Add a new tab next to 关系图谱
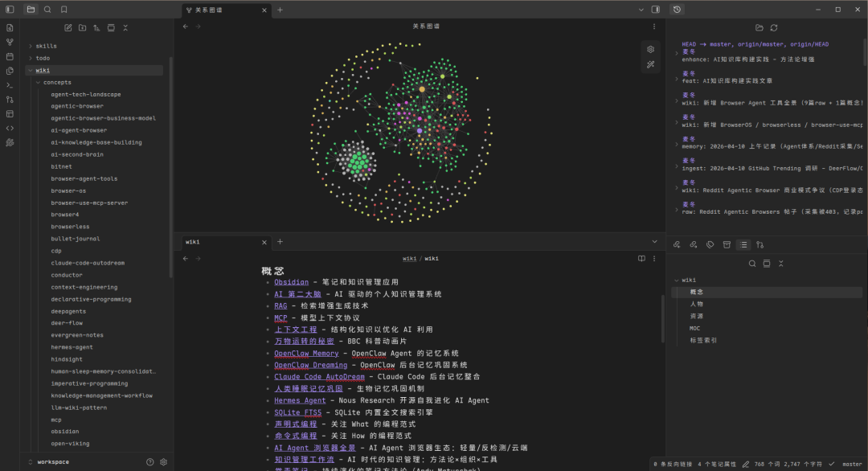The width and height of the screenshot is (868, 471). [280, 10]
